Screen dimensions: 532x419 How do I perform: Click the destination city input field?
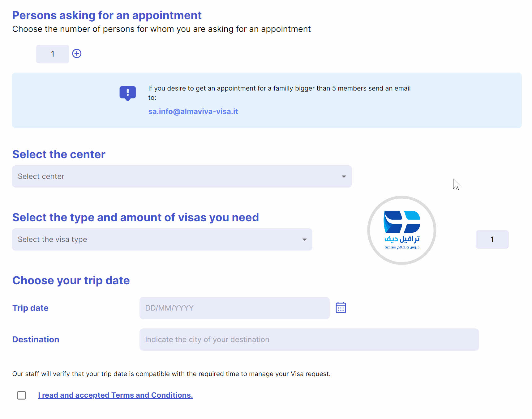tap(309, 340)
